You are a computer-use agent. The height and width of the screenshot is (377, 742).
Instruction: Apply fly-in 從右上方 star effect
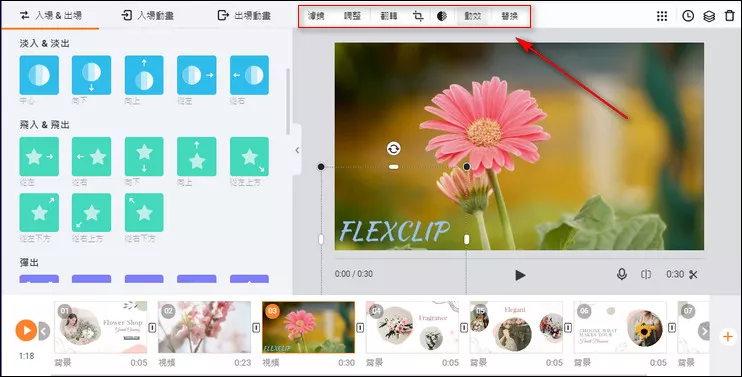click(91, 213)
